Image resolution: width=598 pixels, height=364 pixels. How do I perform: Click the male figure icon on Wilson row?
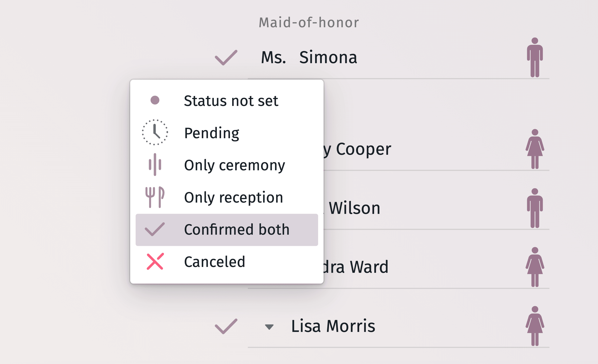click(x=535, y=208)
